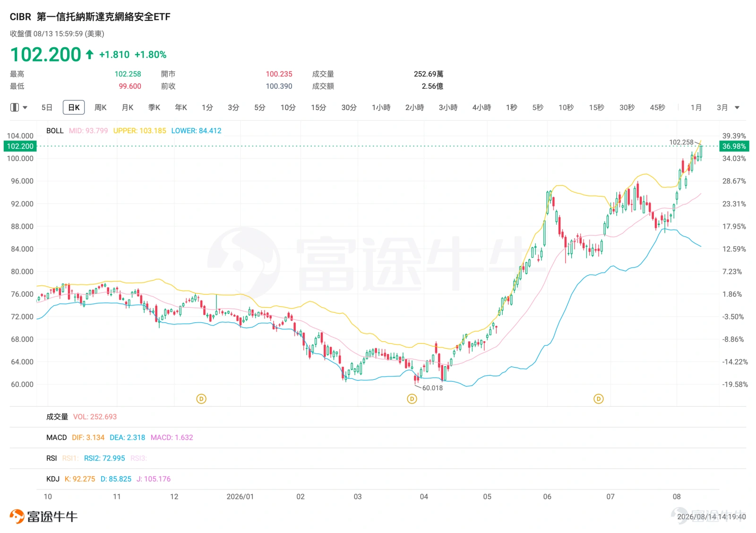Viewport: 756px width, 533px height.
Task: Select the 日K daily candlestick tab
Action: (74, 108)
